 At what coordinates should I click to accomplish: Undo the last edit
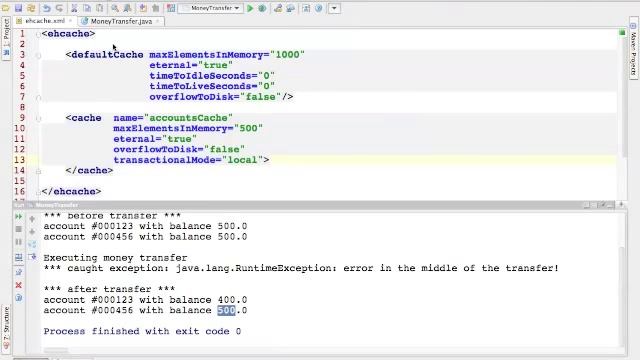point(47,8)
